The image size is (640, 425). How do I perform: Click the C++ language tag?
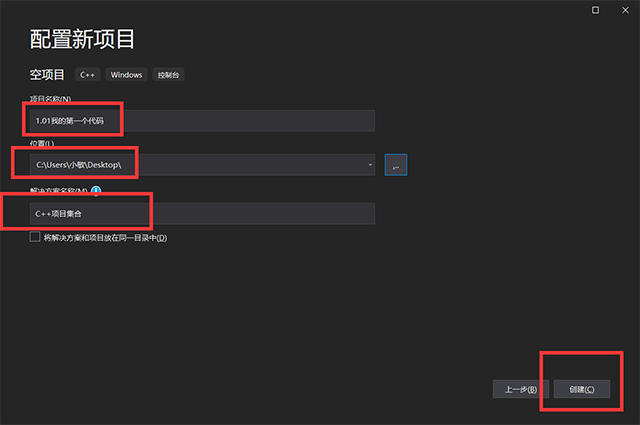tap(87, 75)
